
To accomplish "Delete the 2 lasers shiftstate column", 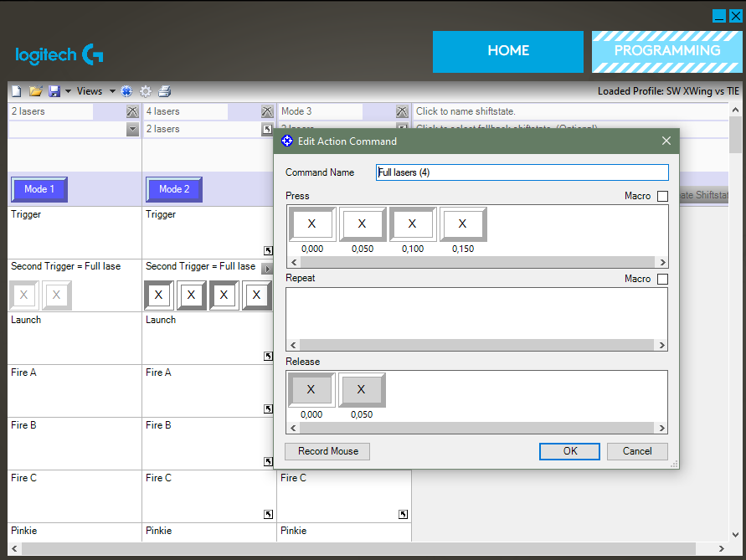I will click(132, 112).
